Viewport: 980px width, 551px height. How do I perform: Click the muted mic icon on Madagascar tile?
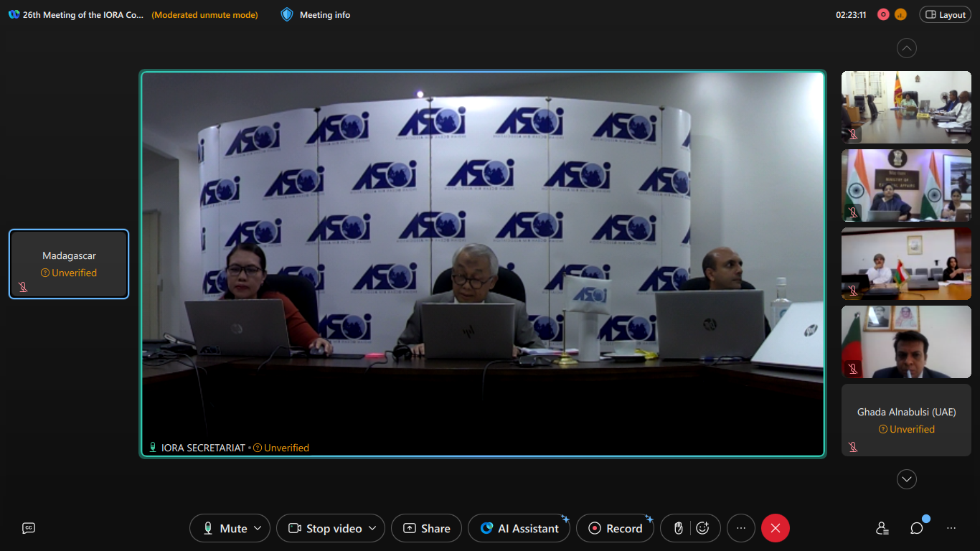click(23, 287)
